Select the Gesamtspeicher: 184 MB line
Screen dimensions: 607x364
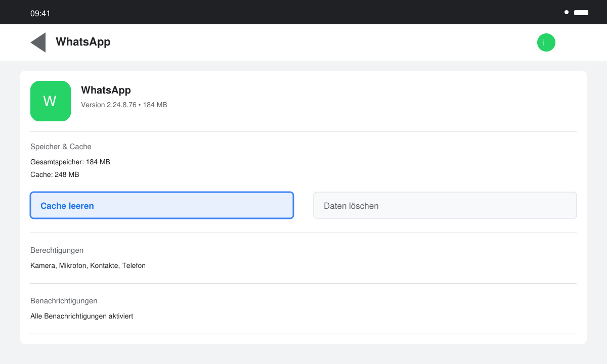click(70, 162)
